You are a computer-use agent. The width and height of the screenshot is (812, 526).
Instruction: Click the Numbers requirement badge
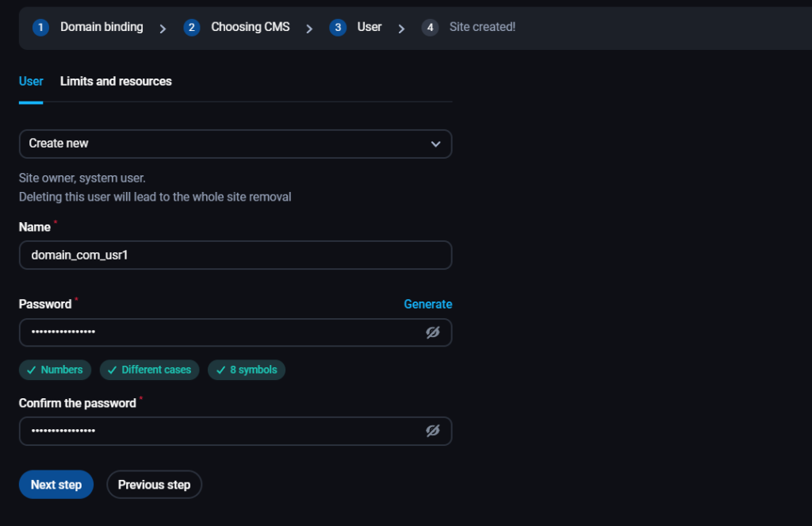click(x=56, y=370)
